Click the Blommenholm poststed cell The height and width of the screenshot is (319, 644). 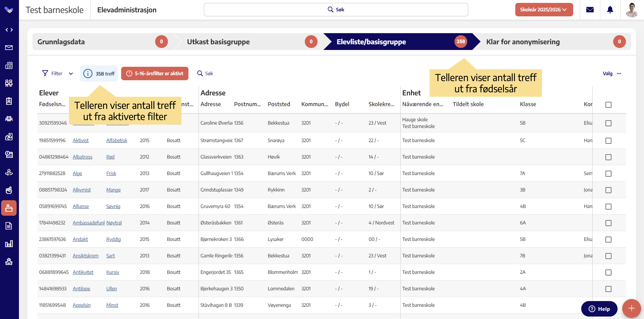(x=283, y=272)
